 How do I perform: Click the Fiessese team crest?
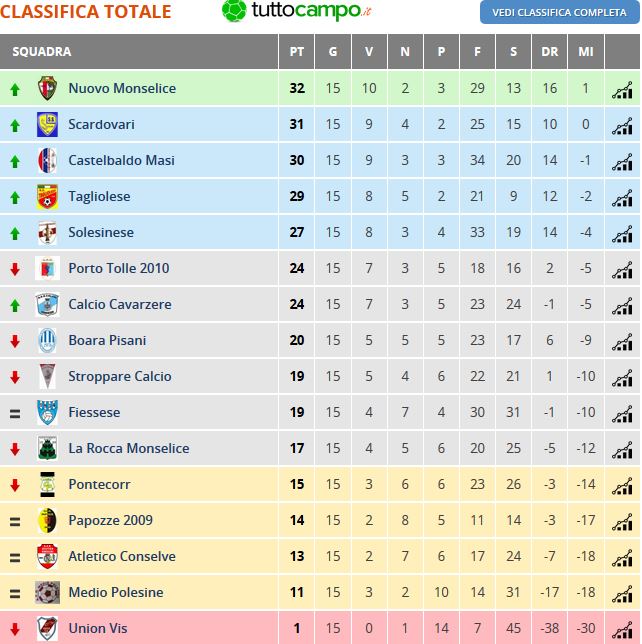pyautogui.click(x=47, y=412)
